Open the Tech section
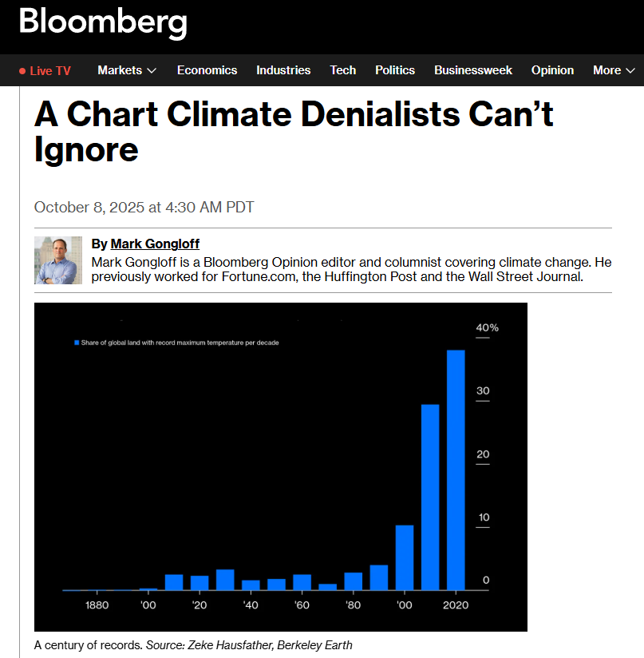Viewport: 644px width, 658px height. click(343, 70)
